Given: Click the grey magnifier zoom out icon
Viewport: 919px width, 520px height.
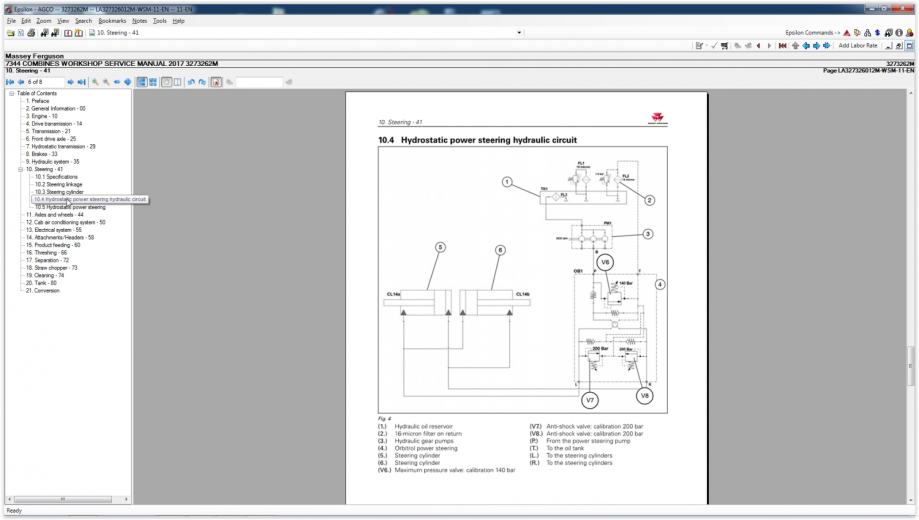Looking at the screenshot, I should (x=106, y=82).
